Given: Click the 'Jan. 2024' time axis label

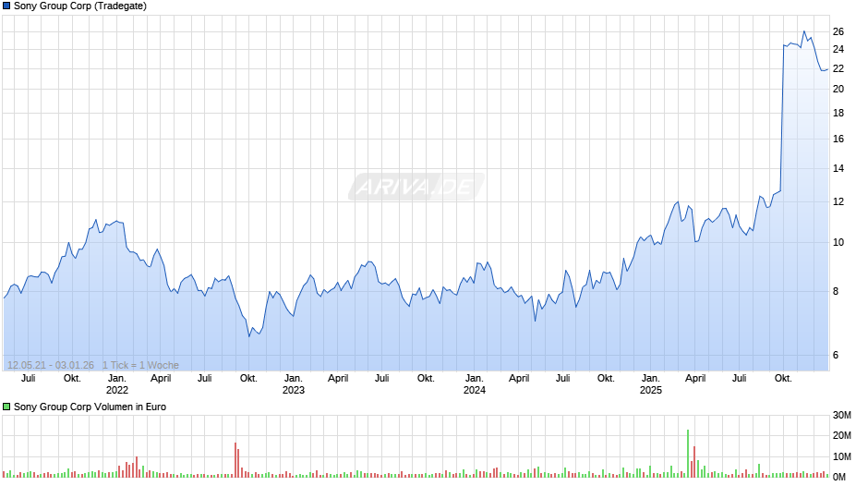Looking at the screenshot, I should [x=475, y=384].
